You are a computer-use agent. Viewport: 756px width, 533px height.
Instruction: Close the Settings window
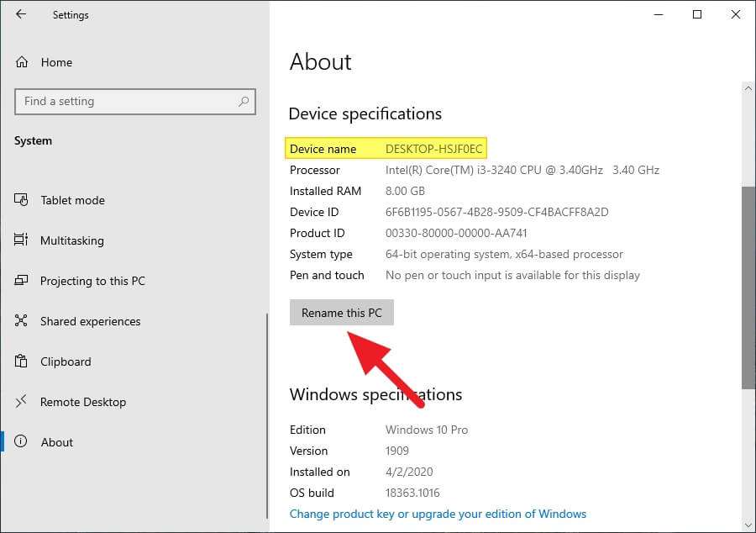pyautogui.click(x=736, y=14)
